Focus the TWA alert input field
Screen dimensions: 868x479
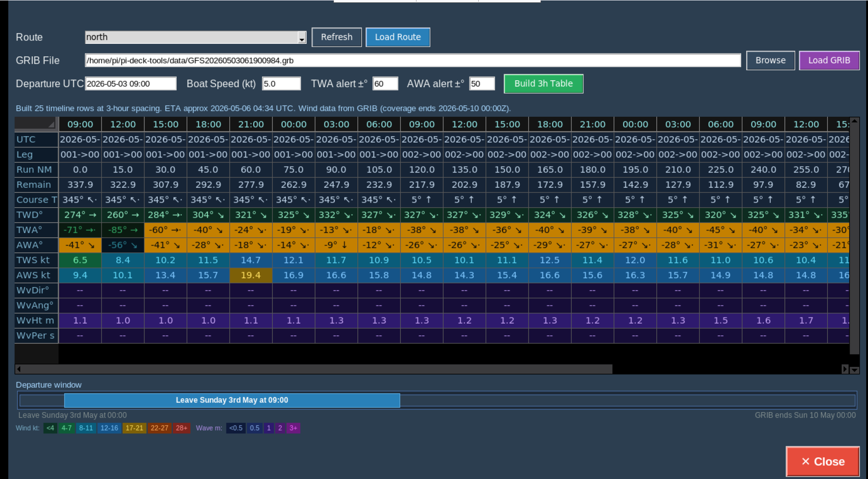[x=385, y=84]
